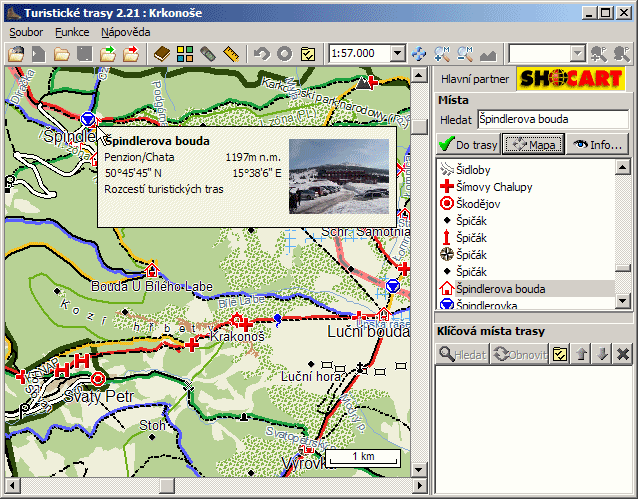Screen dimensions: 638x499
Task: Open the brown book guide icon
Action: pos(162,54)
